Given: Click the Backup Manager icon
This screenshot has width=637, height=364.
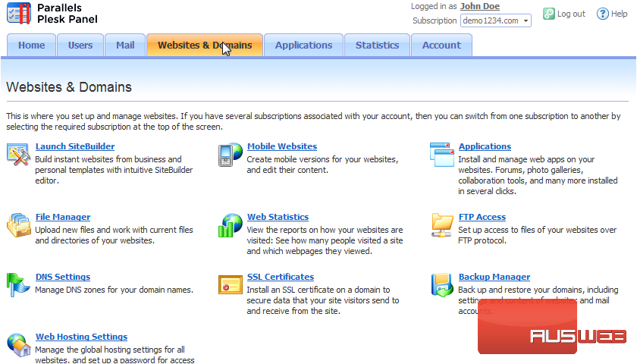Looking at the screenshot, I should tap(441, 284).
